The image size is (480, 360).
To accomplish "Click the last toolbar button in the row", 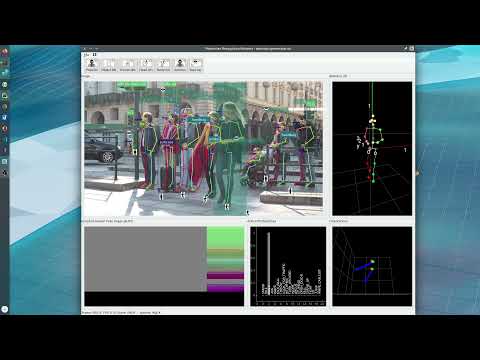I will (x=196, y=65).
